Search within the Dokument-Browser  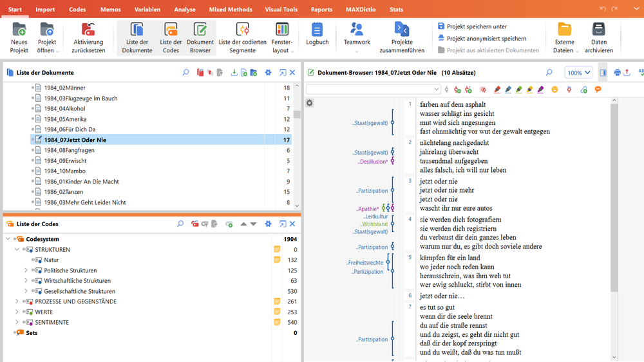click(549, 73)
